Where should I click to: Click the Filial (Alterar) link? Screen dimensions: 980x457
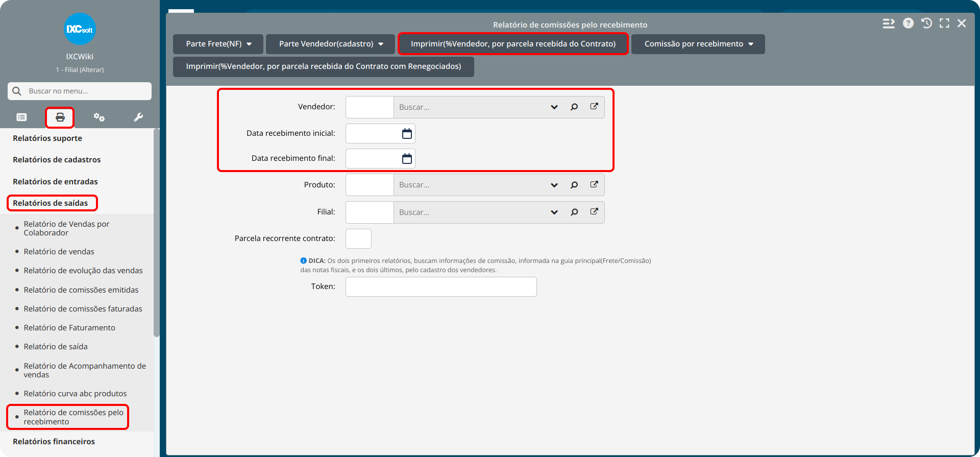(80, 69)
